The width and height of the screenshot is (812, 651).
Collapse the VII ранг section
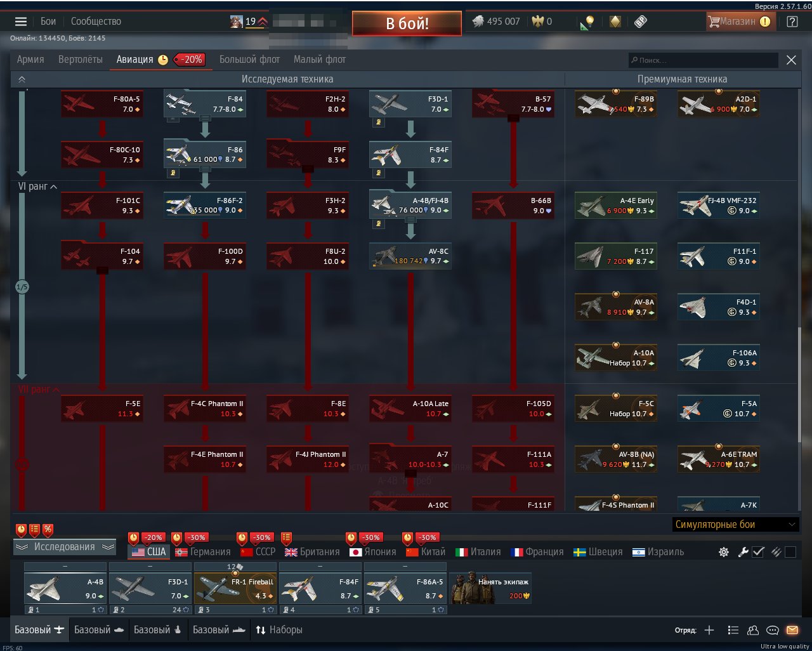click(x=39, y=390)
